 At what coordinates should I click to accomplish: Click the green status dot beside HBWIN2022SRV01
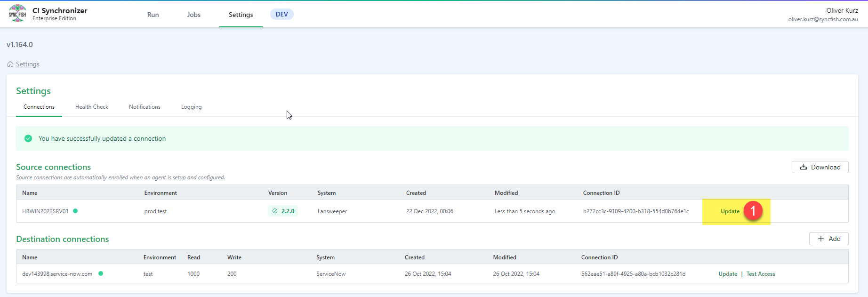[75, 211]
